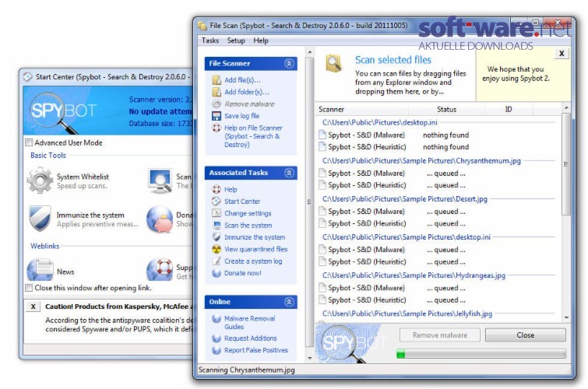
Task: Click the Remove malware gear icon in sidebar
Action: coord(217,103)
